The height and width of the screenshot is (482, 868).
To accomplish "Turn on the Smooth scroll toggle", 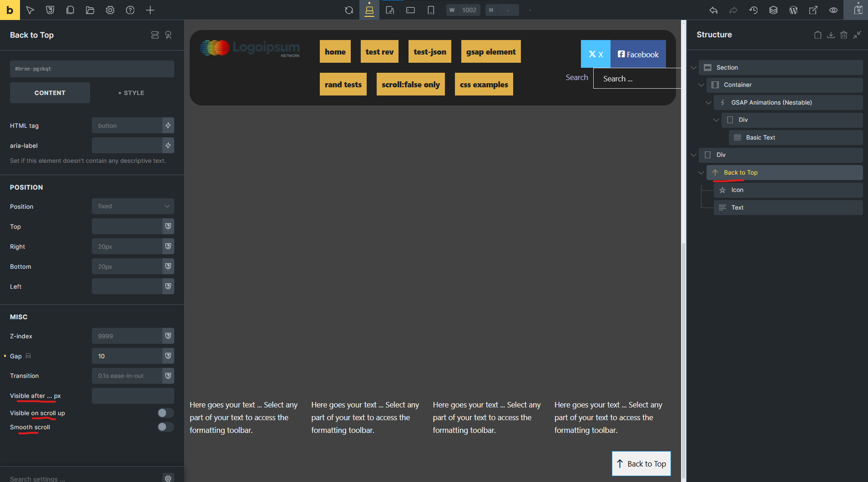I will point(166,427).
